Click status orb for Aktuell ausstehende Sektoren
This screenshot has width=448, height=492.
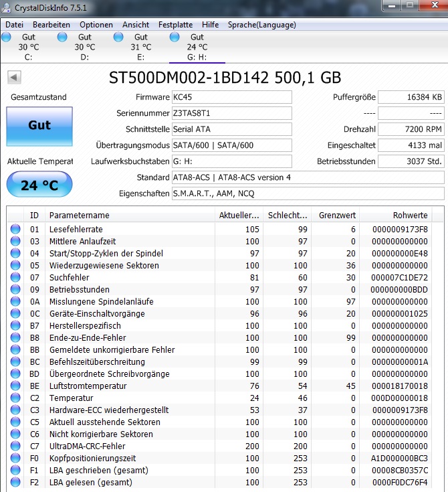[15, 422]
